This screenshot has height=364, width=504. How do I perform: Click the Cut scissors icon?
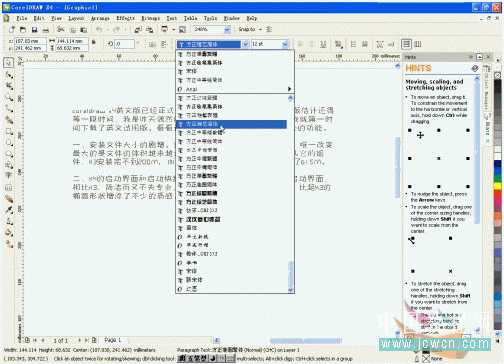(x=61, y=30)
